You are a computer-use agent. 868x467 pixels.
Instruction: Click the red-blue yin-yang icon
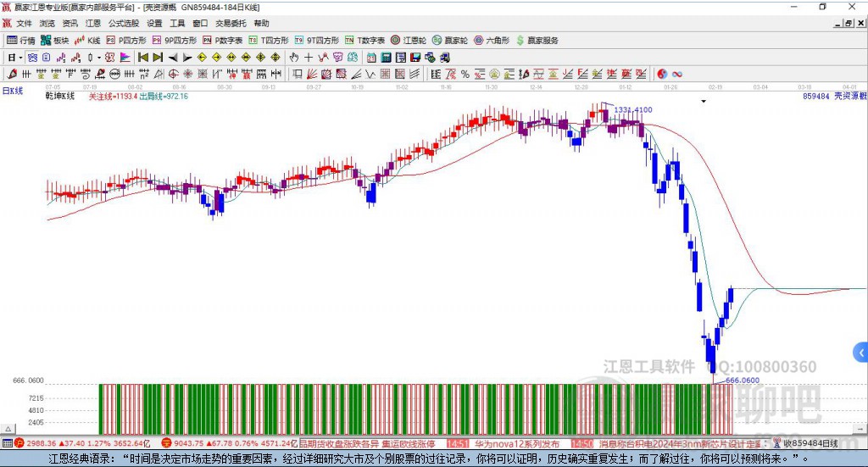662,74
